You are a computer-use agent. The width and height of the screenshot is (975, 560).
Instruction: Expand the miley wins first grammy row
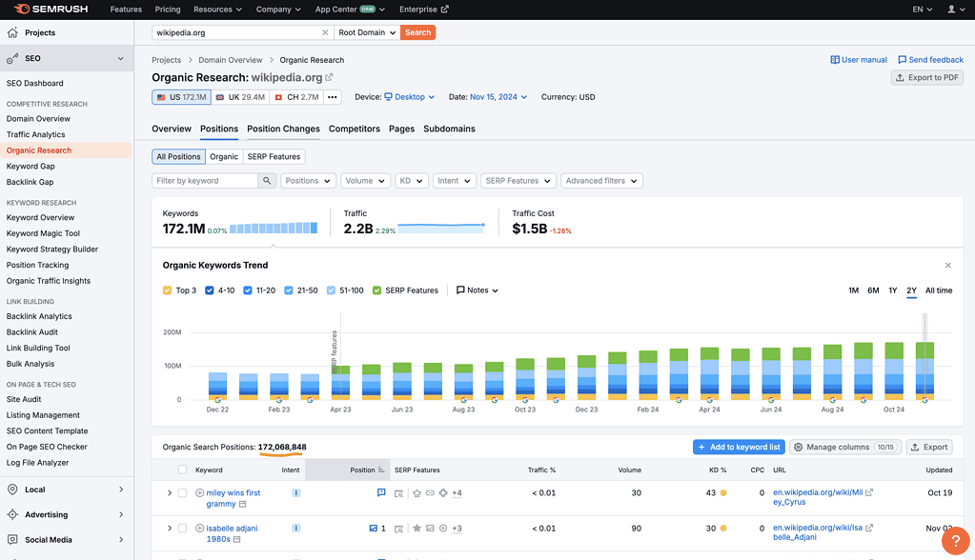pos(169,493)
